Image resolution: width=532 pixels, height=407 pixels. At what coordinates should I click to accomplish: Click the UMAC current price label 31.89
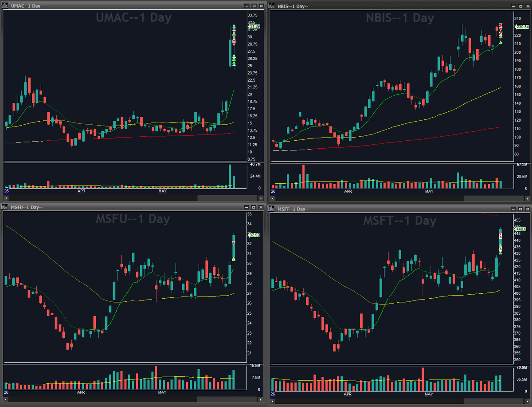[254, 27]
